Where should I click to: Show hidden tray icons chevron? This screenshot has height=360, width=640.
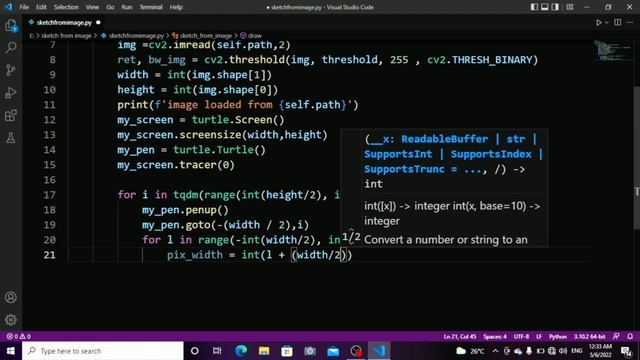(495, 351)
